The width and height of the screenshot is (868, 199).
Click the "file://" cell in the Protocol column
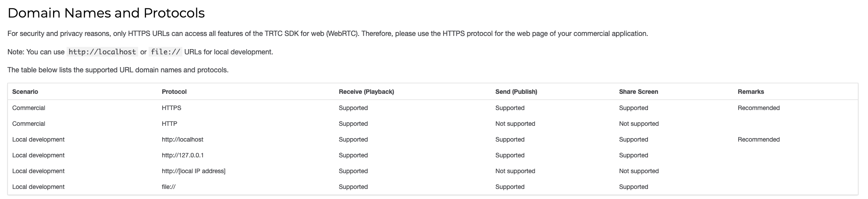(168, 187)
